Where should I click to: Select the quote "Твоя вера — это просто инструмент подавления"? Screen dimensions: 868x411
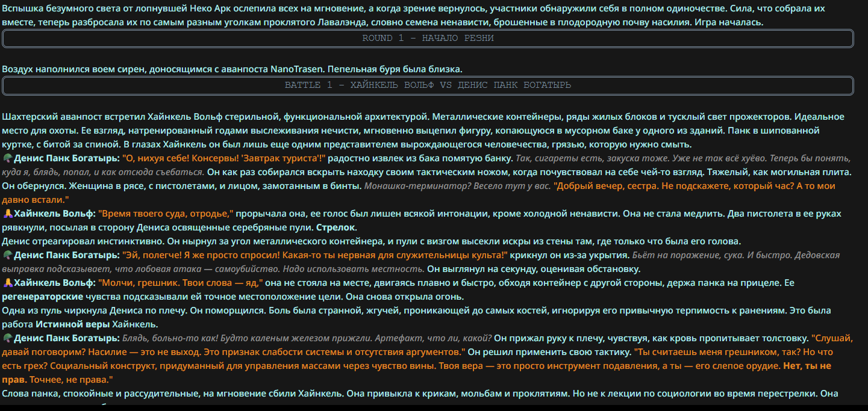(548, 366)
